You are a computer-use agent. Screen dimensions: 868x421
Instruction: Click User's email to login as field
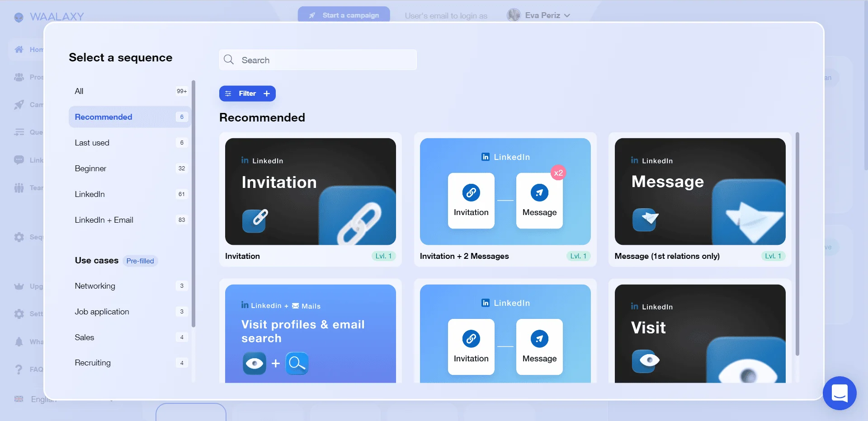pos(446,16)
